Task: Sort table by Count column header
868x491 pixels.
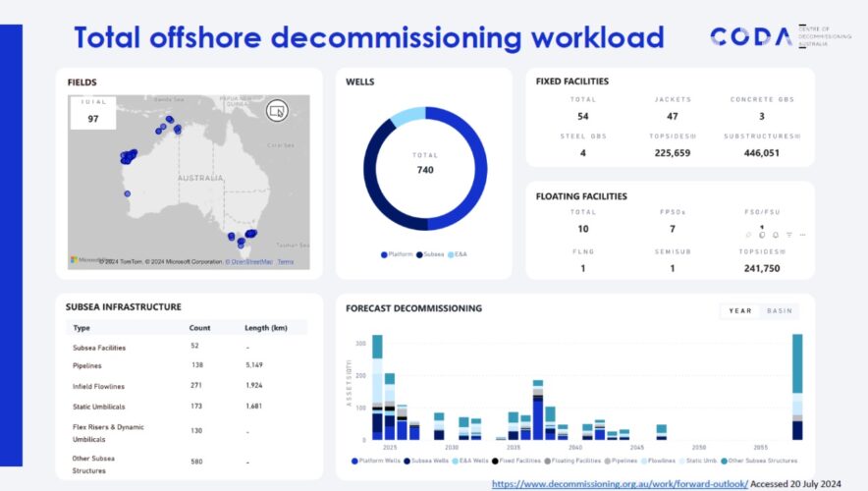Action: [199, 328]
